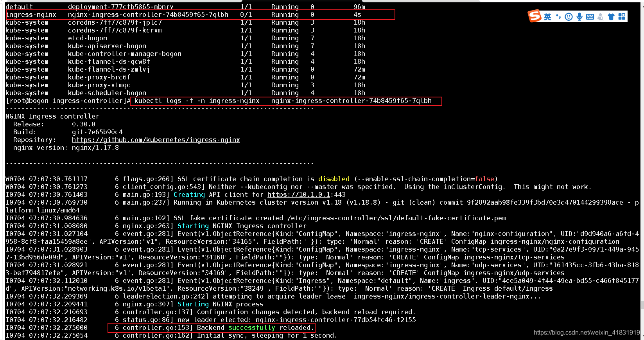Click the pod name 'kube-apiserver-bogon'
Screen dimensions: 644x340
[107, 46]
